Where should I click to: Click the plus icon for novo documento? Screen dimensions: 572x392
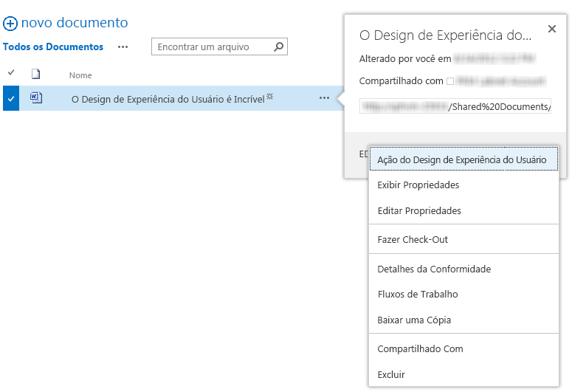coord(10,24)
